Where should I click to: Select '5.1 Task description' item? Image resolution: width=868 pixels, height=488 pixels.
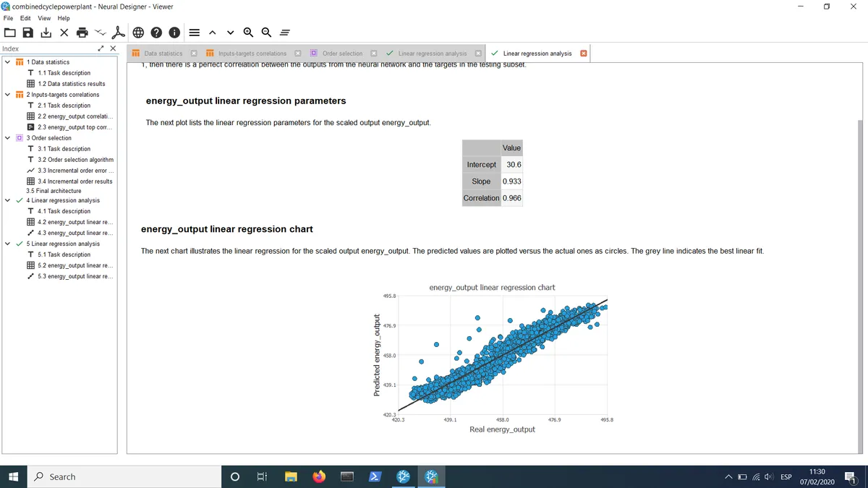[x=64, y=254]
